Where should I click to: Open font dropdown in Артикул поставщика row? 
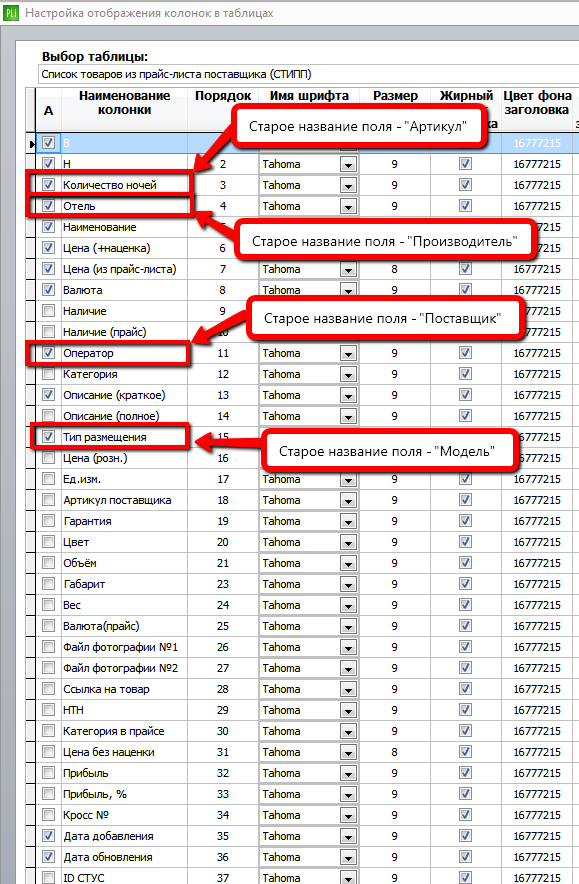348,501
